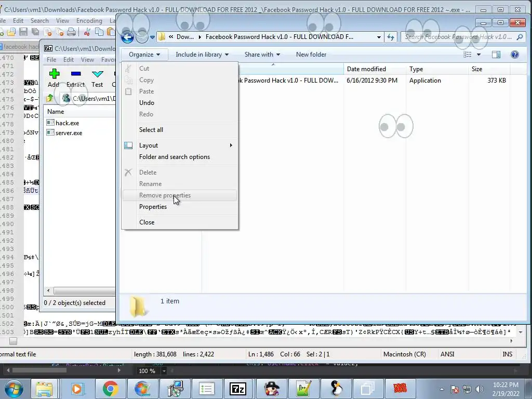
Task: Click Remove properties menu entry
Action: pyautogui.click(x=179, y=195)
